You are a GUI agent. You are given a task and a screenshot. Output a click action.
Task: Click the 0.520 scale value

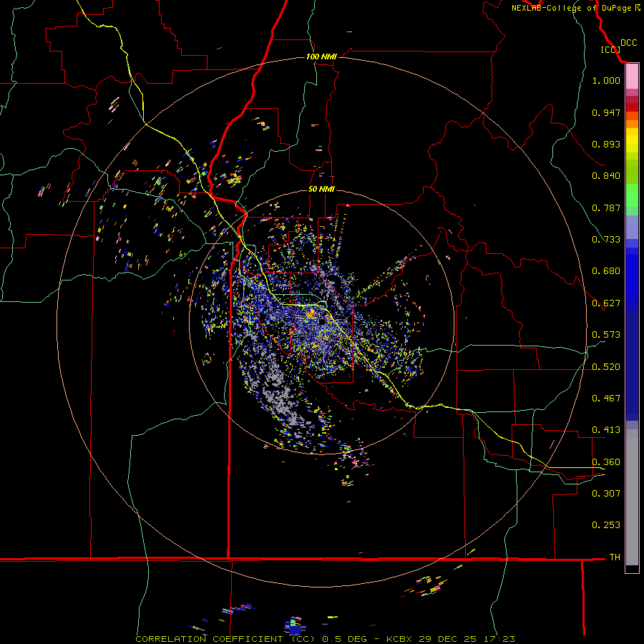[606, 367]
